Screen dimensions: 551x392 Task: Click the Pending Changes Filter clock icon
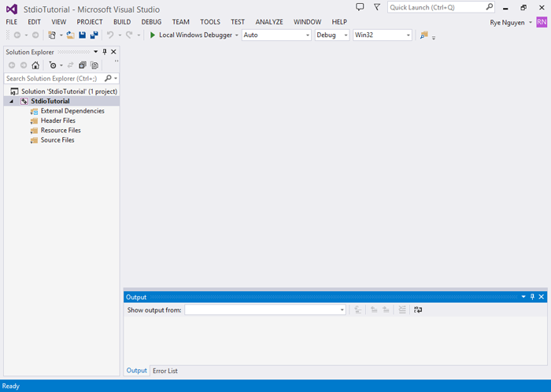point(53,65)
